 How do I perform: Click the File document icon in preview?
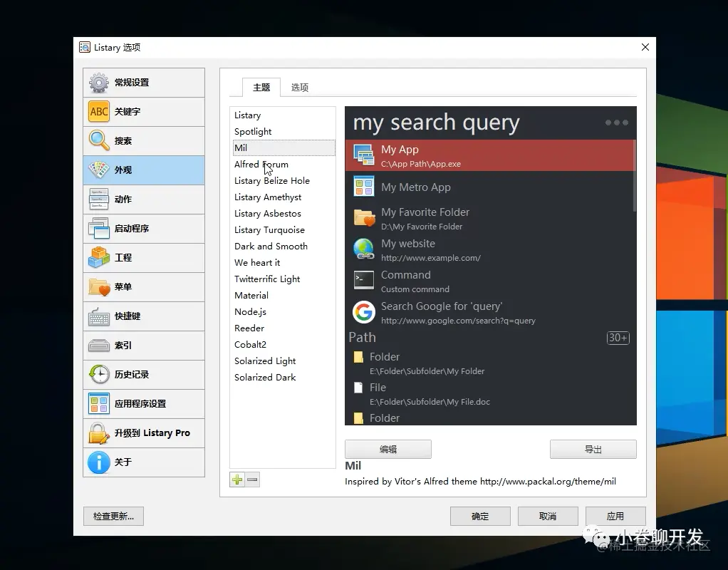click(x=358, y=388)
